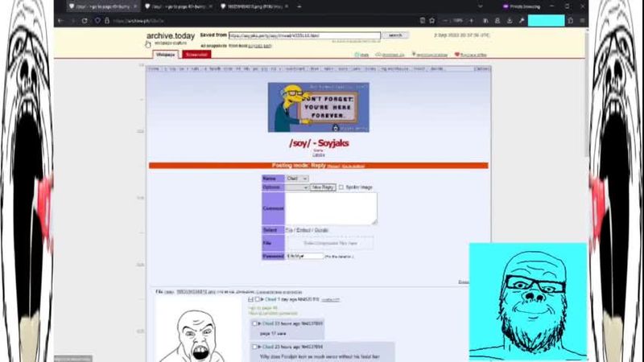Click inside the Comment text area
Viewport: 644px width, 362px height.
(331, 208)
